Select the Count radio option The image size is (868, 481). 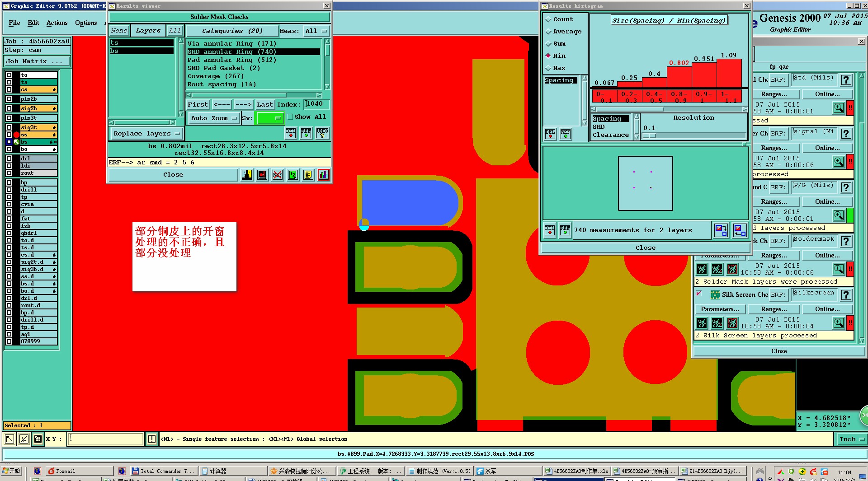point(548,19)
